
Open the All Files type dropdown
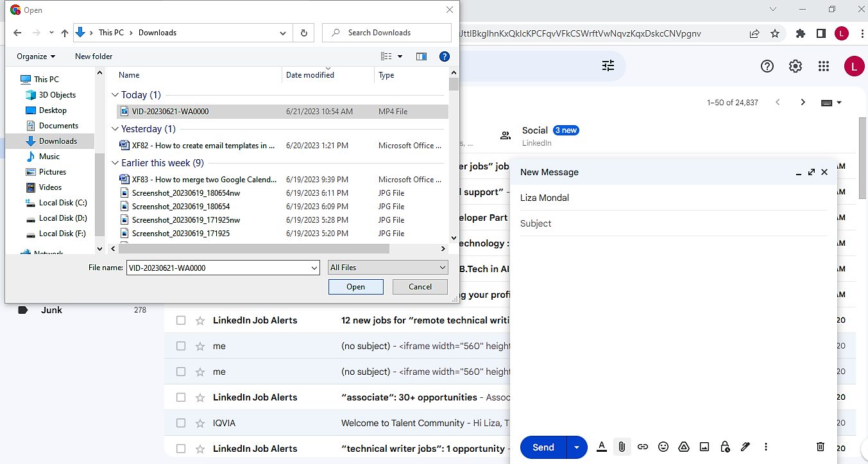[387, 268]
